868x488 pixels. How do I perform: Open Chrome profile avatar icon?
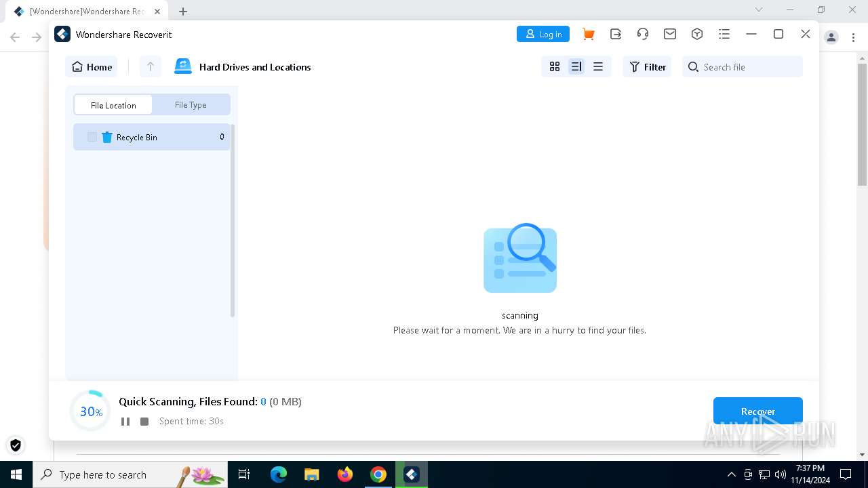click(x=831, y=37)
